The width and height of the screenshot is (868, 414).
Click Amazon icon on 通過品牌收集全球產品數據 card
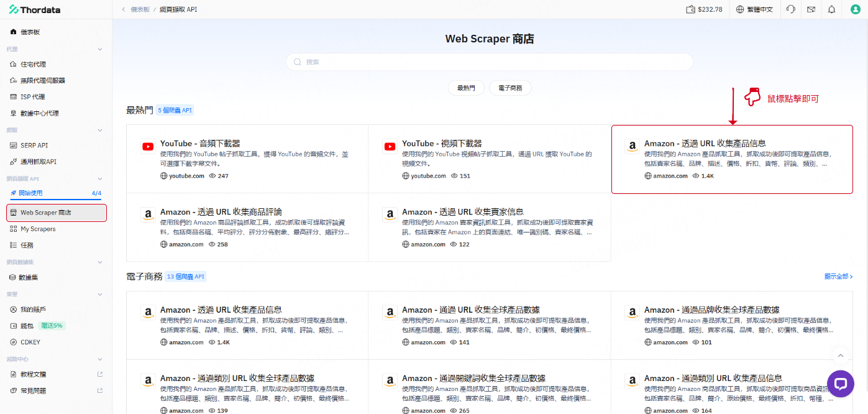coord(632,313)
